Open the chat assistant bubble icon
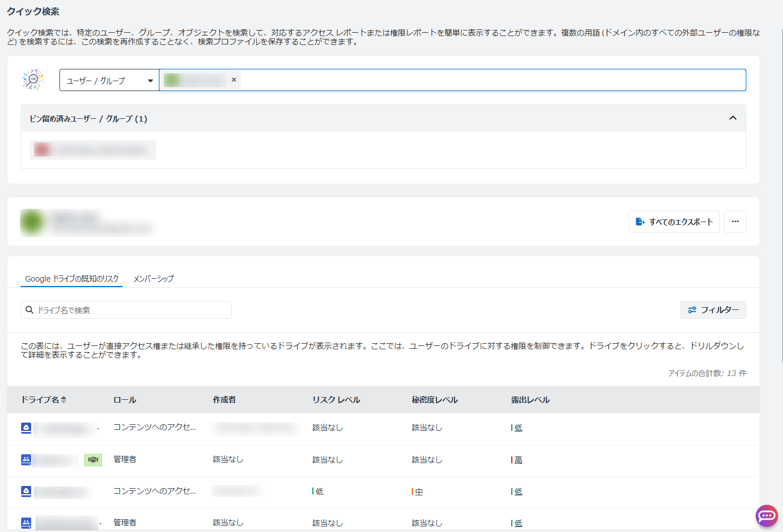 click(767, 516)
